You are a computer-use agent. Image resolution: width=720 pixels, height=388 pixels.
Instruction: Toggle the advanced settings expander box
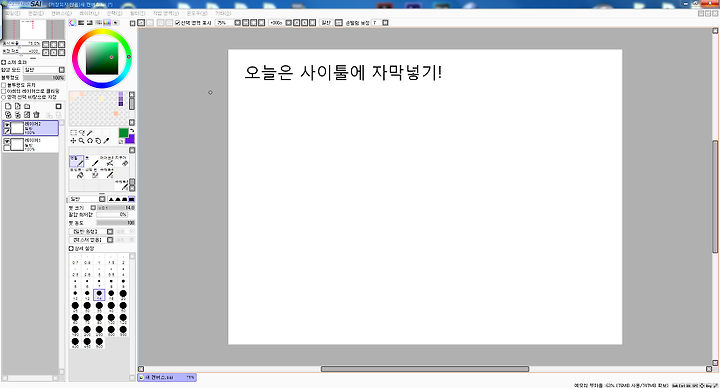click(71, 248)
